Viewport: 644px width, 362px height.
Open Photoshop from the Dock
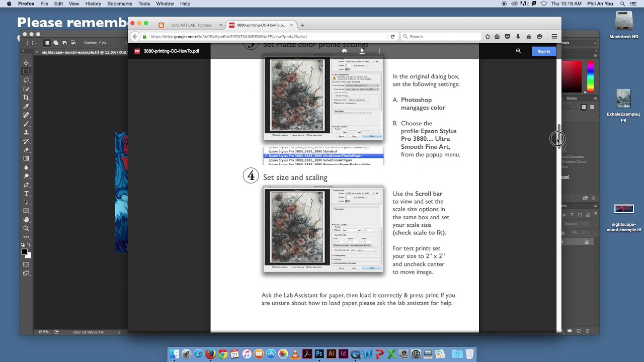coord(319,354)
